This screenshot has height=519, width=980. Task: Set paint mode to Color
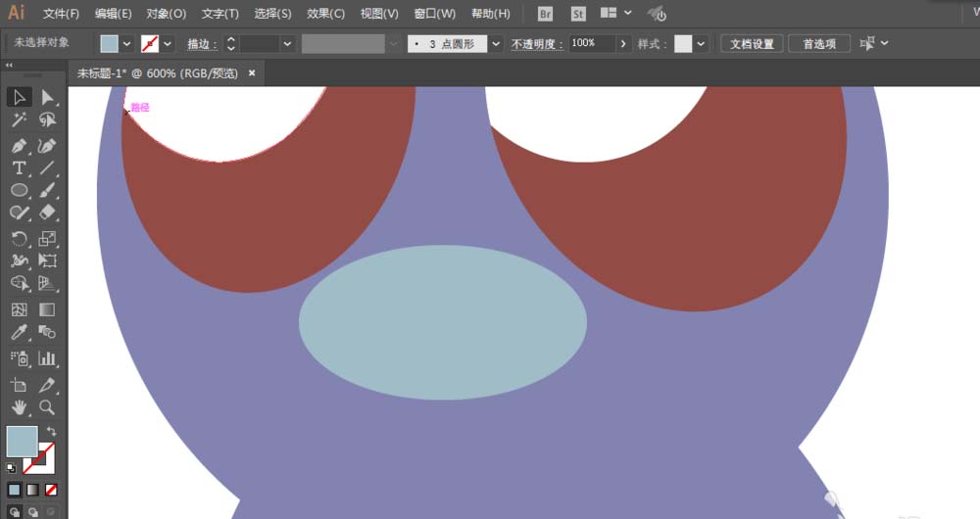(15, 490)
